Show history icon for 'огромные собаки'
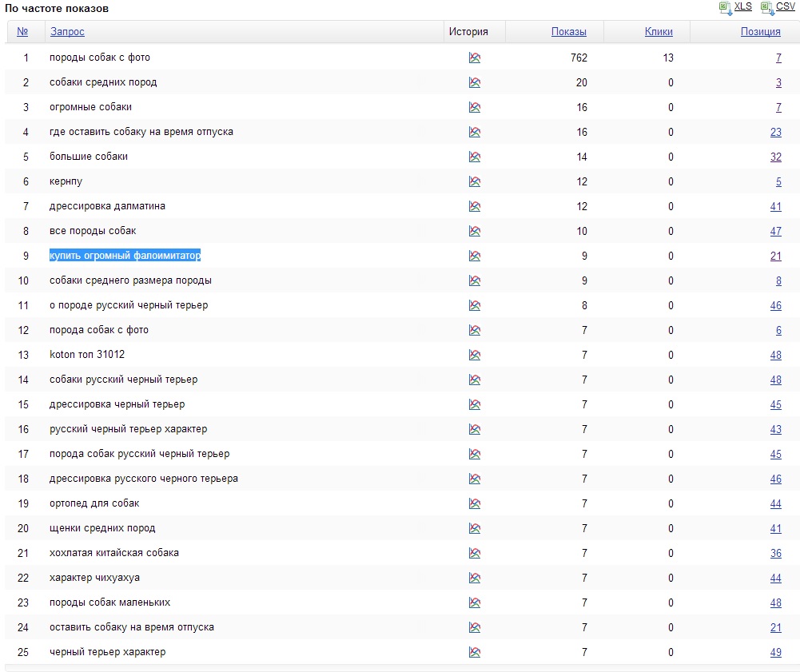The height and width of the screenshot is (672, 800). 475,107
